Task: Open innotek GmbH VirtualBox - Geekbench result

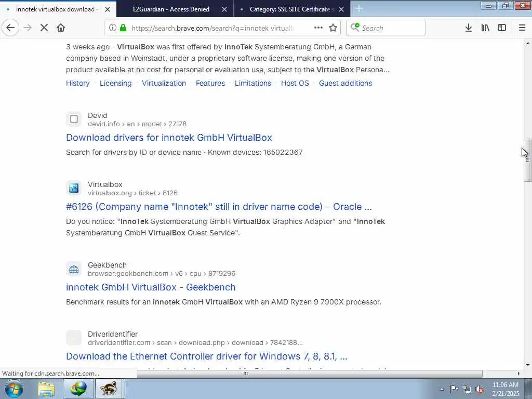Action: pos(151,287)
